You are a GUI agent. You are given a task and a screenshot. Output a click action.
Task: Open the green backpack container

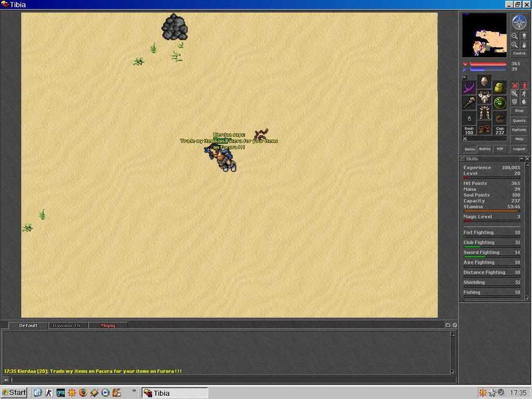coord(500,87)
